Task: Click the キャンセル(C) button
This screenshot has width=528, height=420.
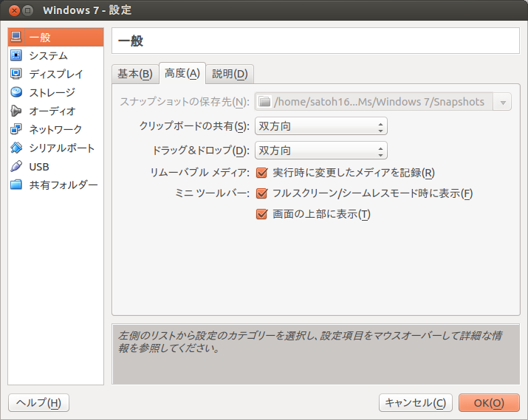Action: [416, 403]
